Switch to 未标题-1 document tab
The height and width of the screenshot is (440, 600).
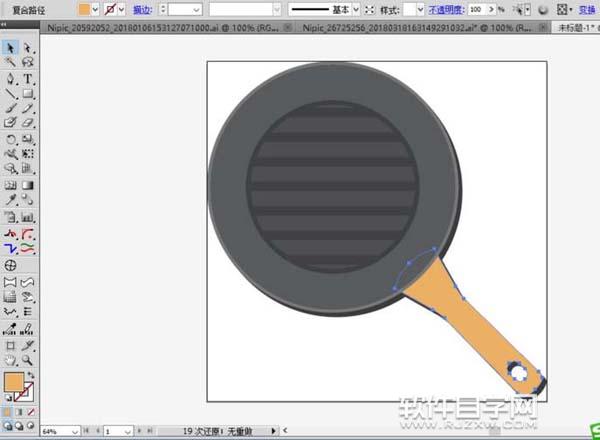576,28
